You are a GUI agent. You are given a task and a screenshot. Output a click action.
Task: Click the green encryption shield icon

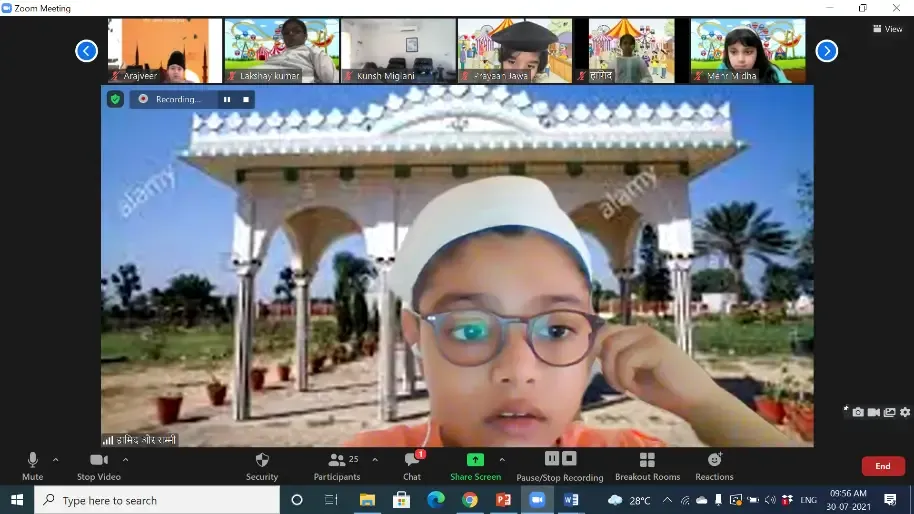115,99
